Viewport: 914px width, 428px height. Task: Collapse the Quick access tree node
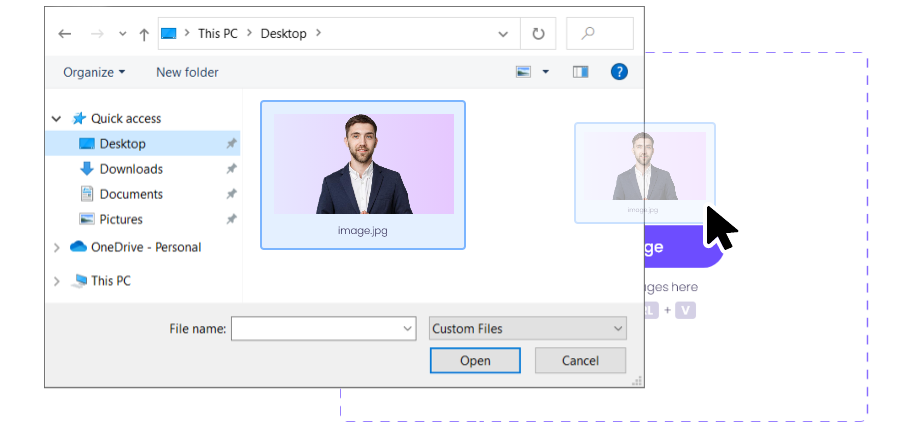pos(56,119)
